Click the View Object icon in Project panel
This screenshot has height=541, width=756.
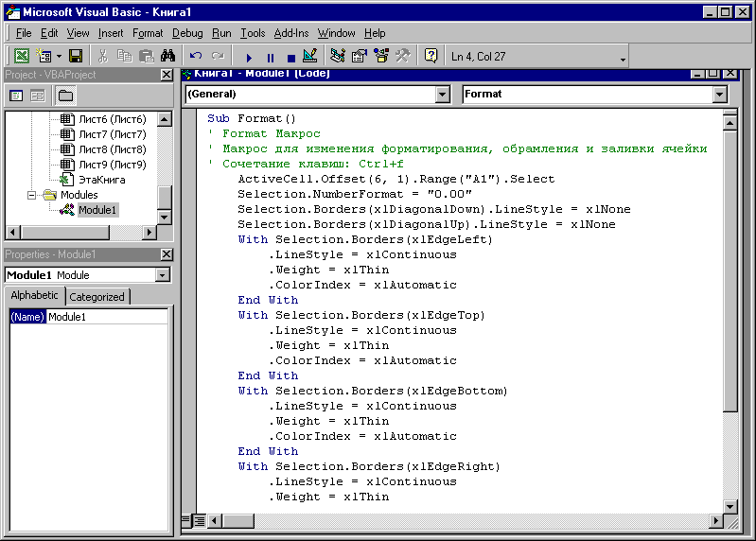(38, 96)
